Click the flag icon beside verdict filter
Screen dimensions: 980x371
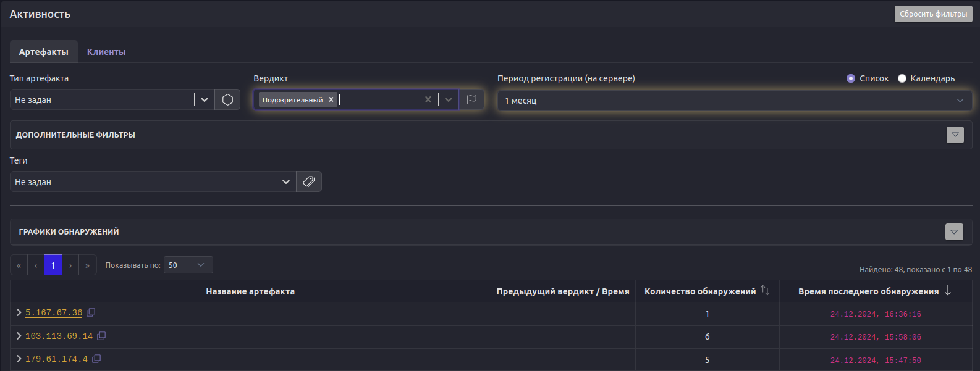coord(471,100)
